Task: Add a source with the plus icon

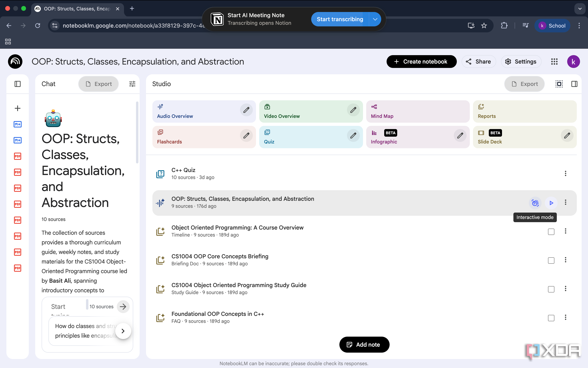Action: point(18,108)
